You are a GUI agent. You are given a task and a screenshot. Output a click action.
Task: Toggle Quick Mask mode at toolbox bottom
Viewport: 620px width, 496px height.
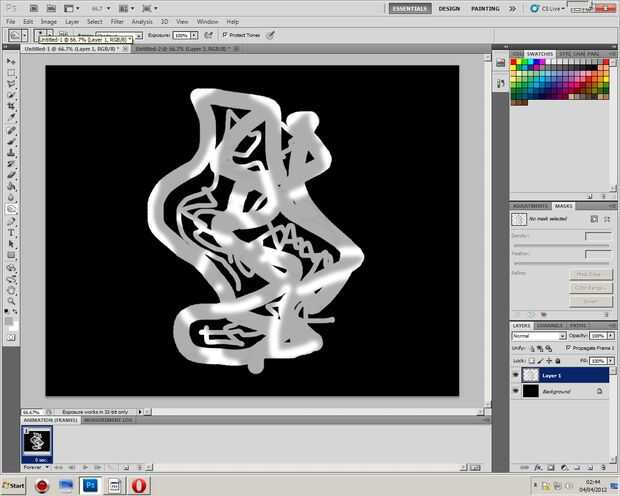[11, 337]
